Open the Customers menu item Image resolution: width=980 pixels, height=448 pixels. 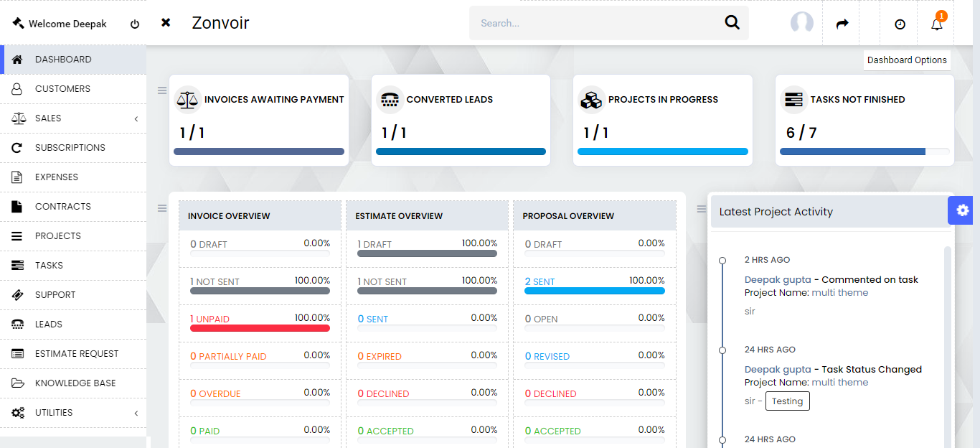click(x=62, y=89)
